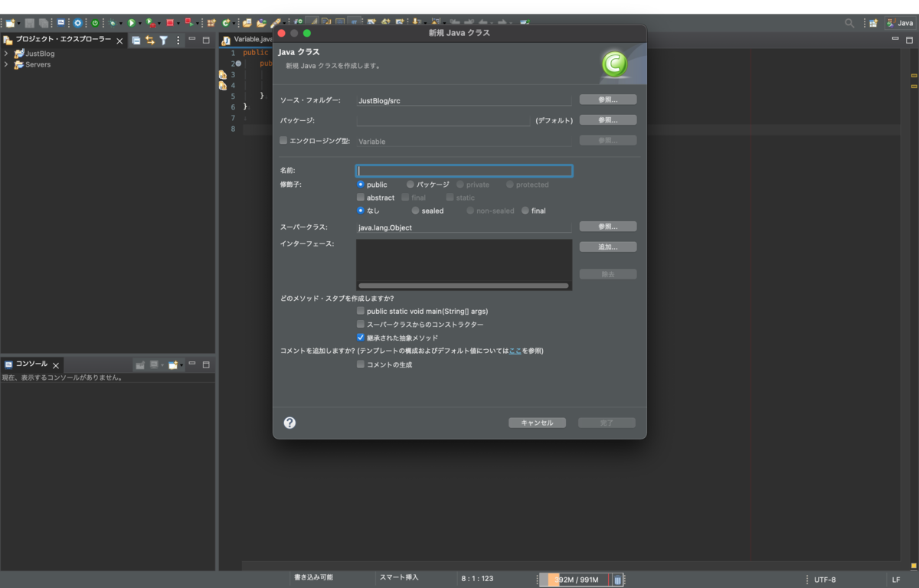The width and height of the screenshot is (919, 588).
Task: Close the コンソール tab with its X
Action: [x=56, y=366]
